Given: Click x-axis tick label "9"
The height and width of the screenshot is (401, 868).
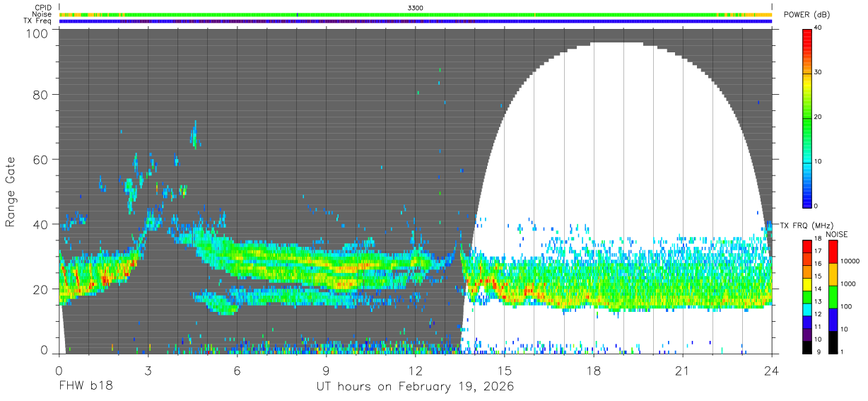Looking at the screenshot, I should (327, 371).
